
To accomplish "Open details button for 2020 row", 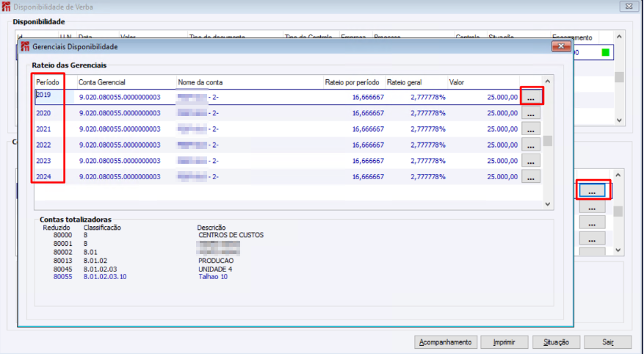I will tap(531, 113).
